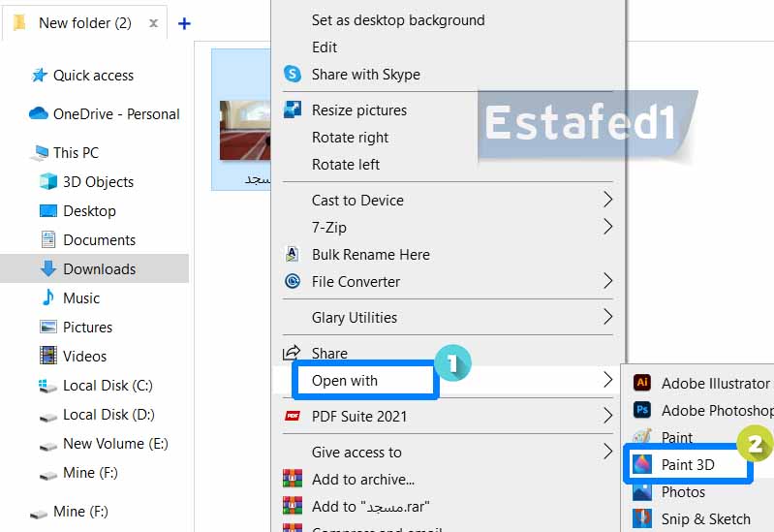Click the Snip & Sketch icon
774x532 pixels.
(642, 518)
